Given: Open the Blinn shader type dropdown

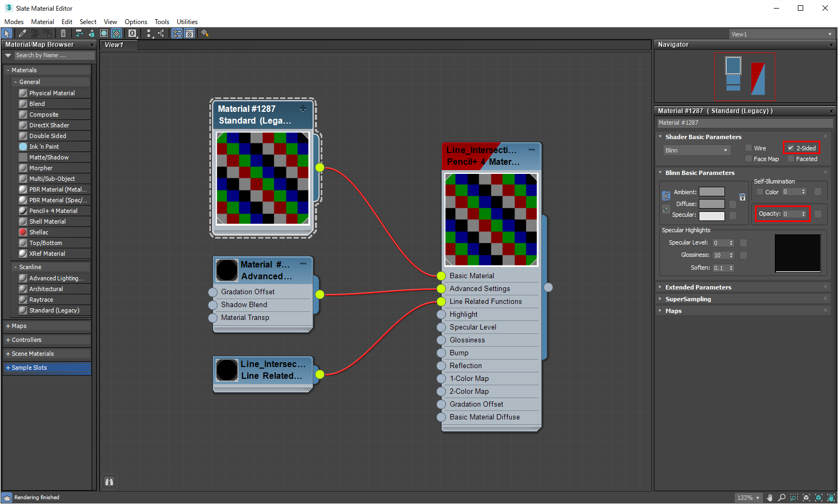Looking at the screenshot, I should [697, 150].
